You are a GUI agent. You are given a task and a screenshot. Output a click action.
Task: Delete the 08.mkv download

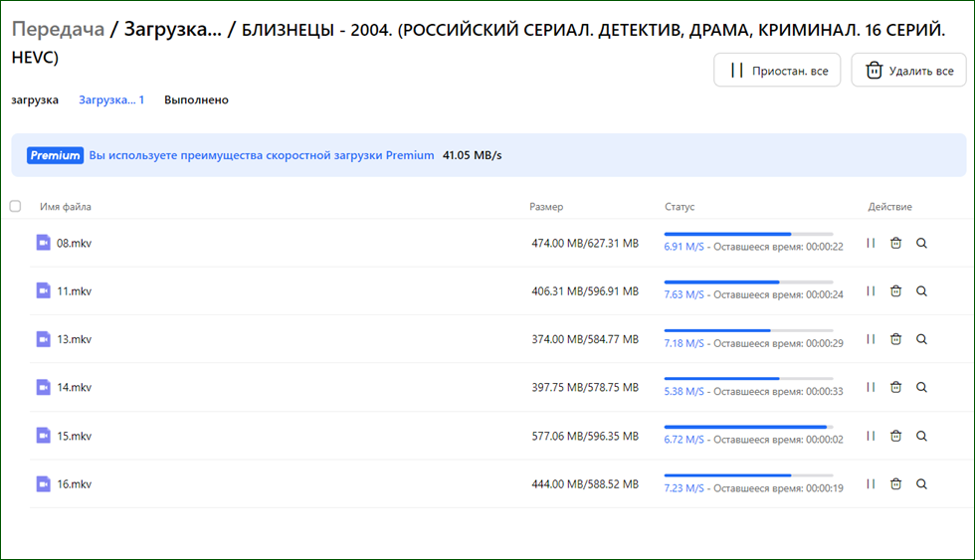[x=896, y=243]
